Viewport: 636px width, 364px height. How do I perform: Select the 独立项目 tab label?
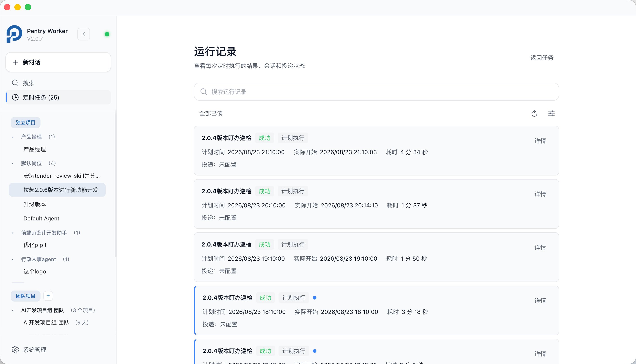[x=25, y=122]
